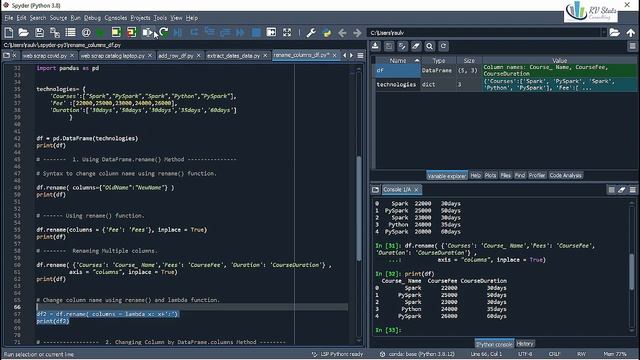Open the Code Analysis tab
Screen dimensions: 640x360
click(x=565, y=176)
